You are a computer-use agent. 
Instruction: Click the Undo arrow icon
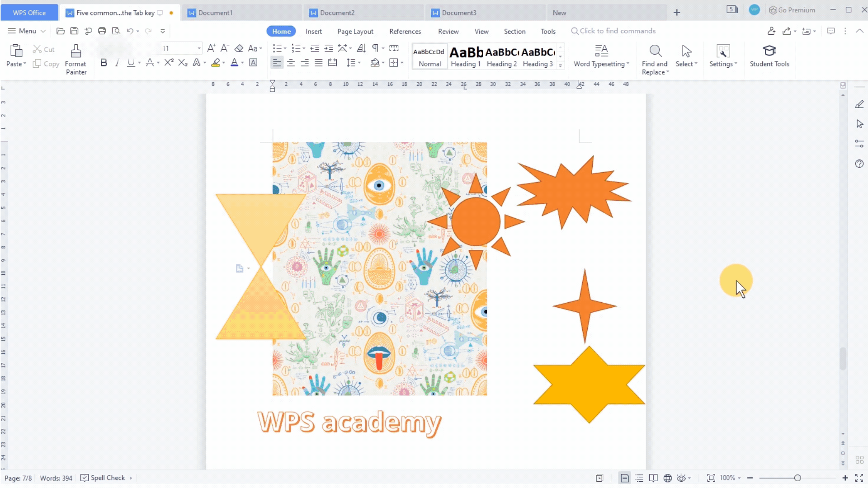pos(130,31)
